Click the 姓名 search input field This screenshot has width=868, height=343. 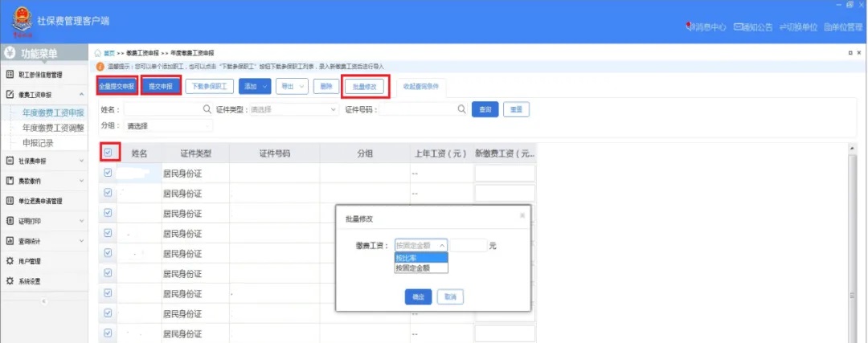[x=166, y=109]
